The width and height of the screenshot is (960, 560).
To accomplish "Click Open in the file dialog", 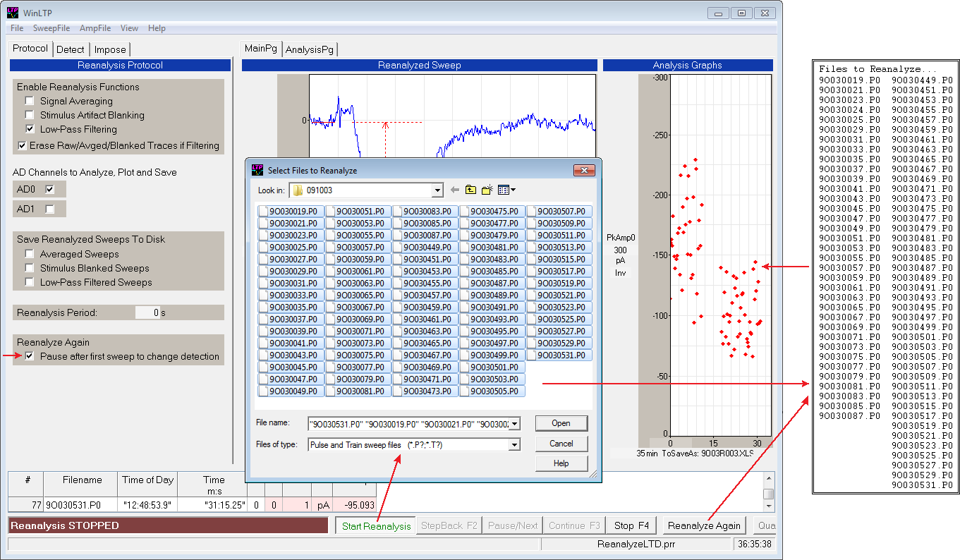I will click(561, 423).
